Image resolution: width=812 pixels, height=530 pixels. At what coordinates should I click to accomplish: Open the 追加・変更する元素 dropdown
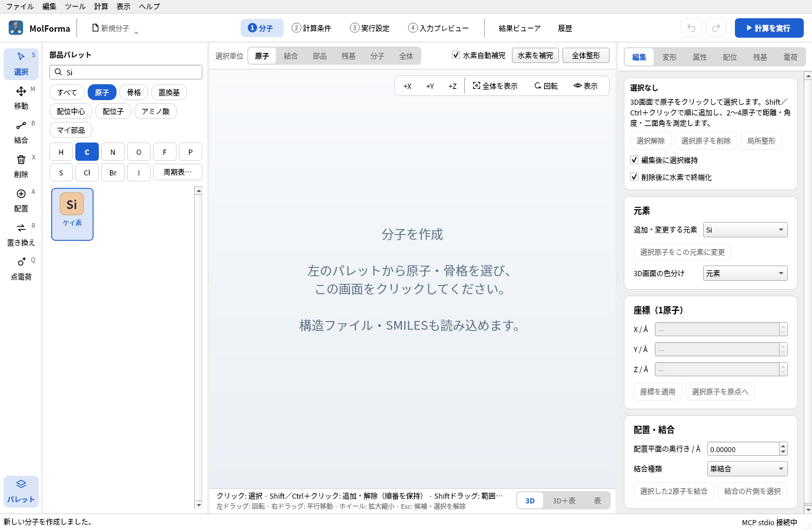pyautogui.click(x=745, y=230)
